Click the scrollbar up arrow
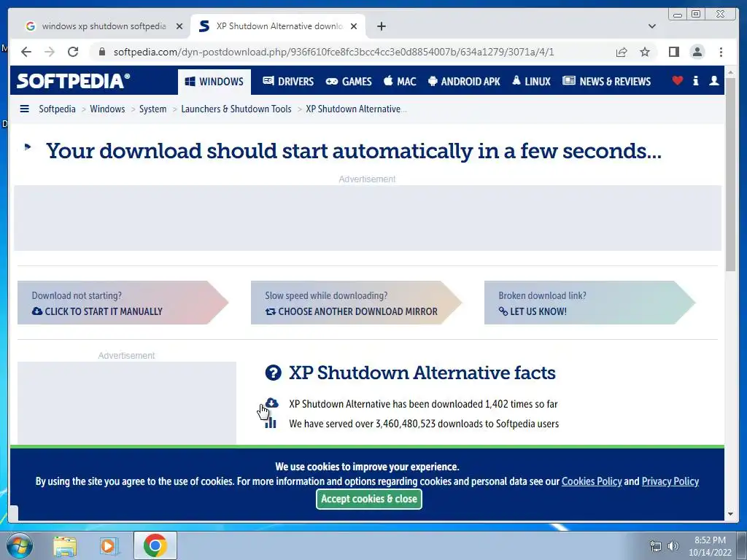 (x=730, y=73)
